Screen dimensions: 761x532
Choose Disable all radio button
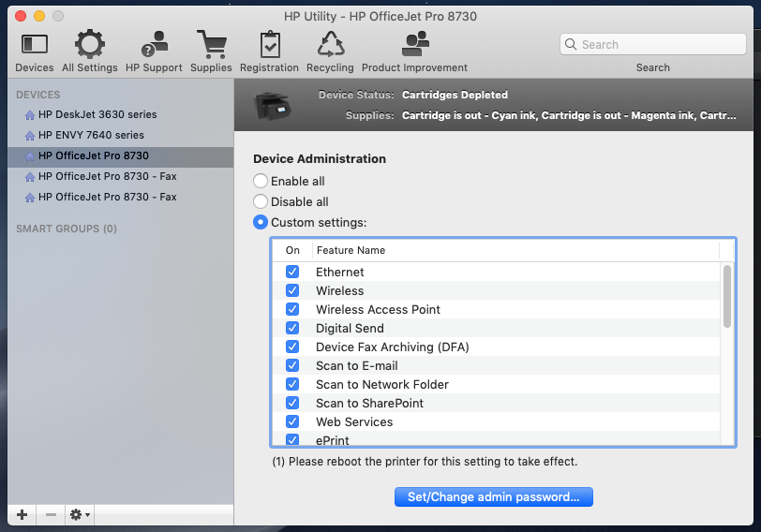coord(261,201)
